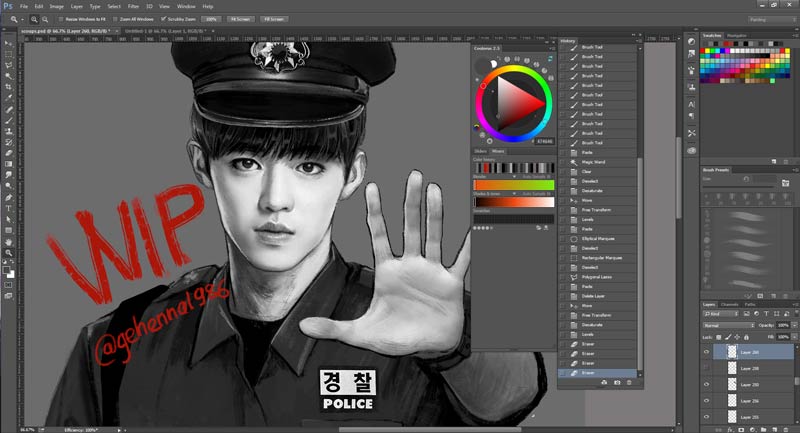Image resolution: width=800 pixels, height=433 pixels.
Task: Open the Kind layer filter dropdown
Action: pos(721,314)
